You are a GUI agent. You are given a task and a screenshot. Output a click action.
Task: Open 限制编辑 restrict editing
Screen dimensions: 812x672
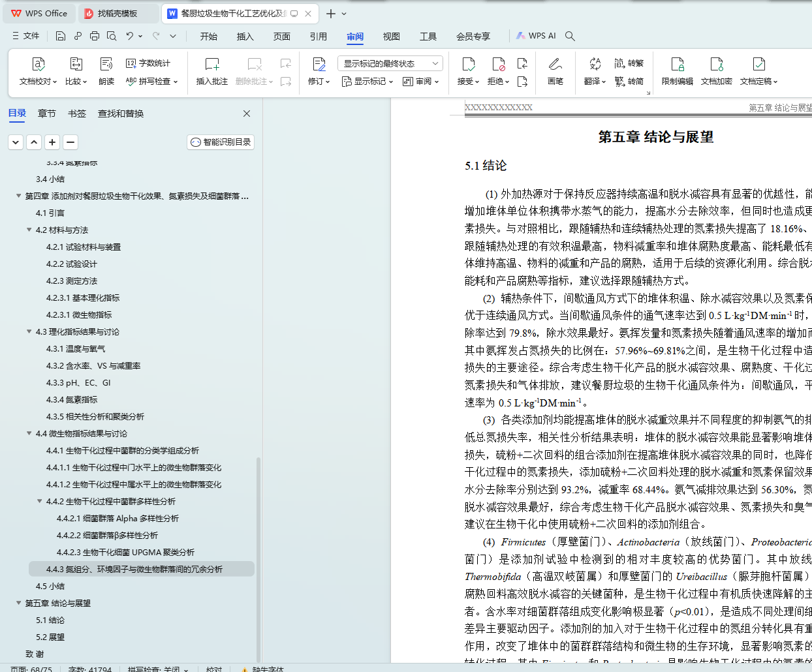(x=678, y=70)
